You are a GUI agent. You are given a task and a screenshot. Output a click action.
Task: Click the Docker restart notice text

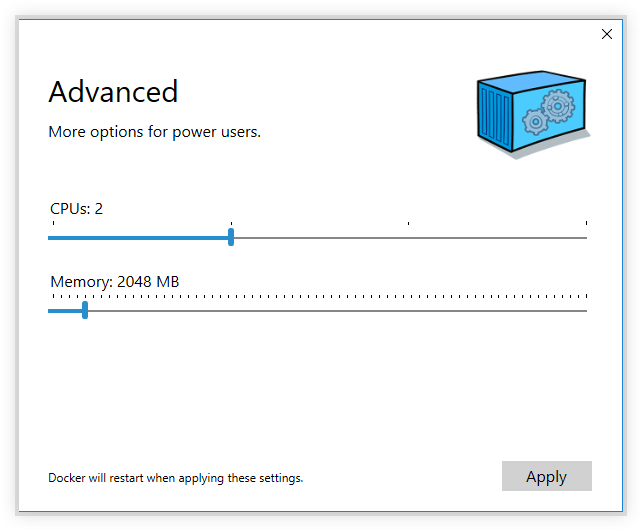(175, 478)
